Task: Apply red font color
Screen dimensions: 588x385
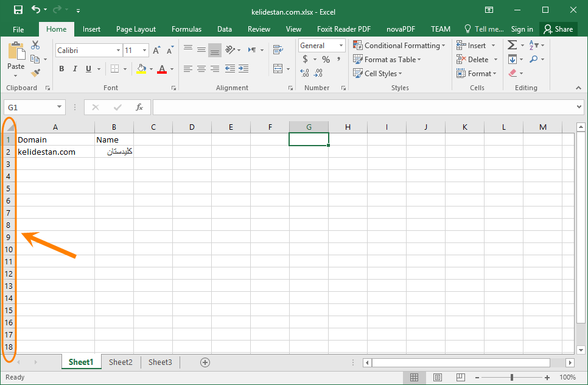Action: (x=162, y=69)
